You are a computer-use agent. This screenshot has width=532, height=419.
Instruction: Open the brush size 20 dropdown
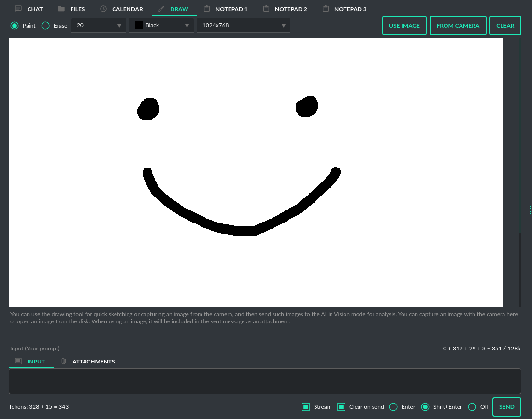point(99,26)
